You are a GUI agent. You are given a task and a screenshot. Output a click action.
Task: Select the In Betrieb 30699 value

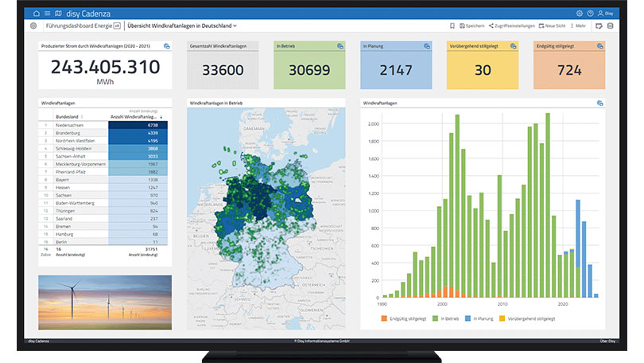click(x=309, y=70)
